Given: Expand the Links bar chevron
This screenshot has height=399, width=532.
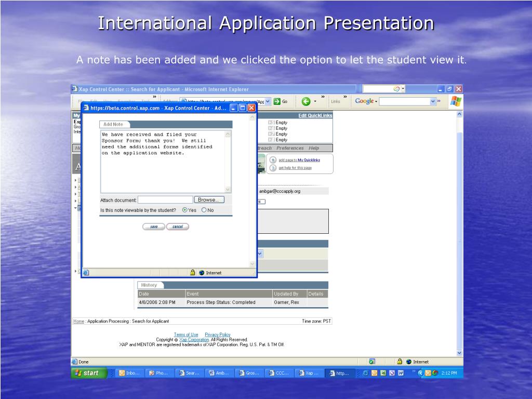Looking at the screenshot, I should 345,97.
